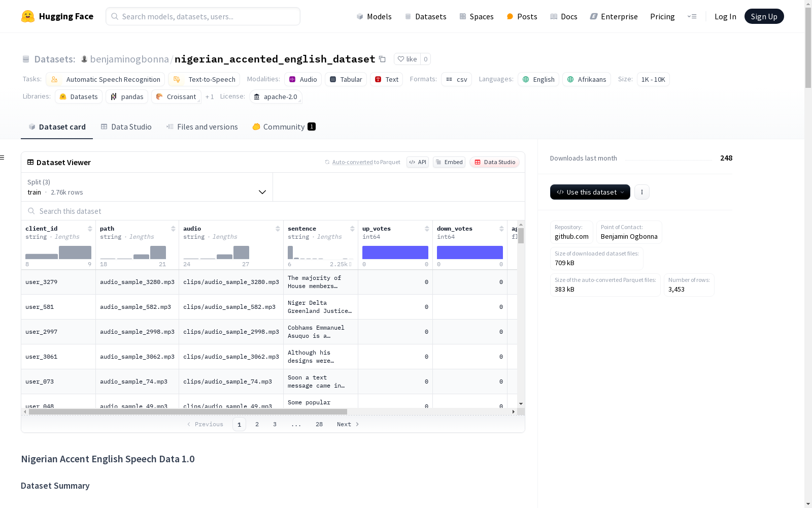Focus the main search models field
The height and width of the screenshot is (508, 812).
tap(203, 16)
